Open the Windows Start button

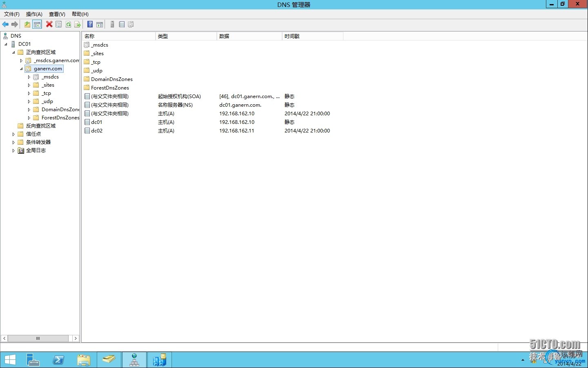click(x=10, y=360)
